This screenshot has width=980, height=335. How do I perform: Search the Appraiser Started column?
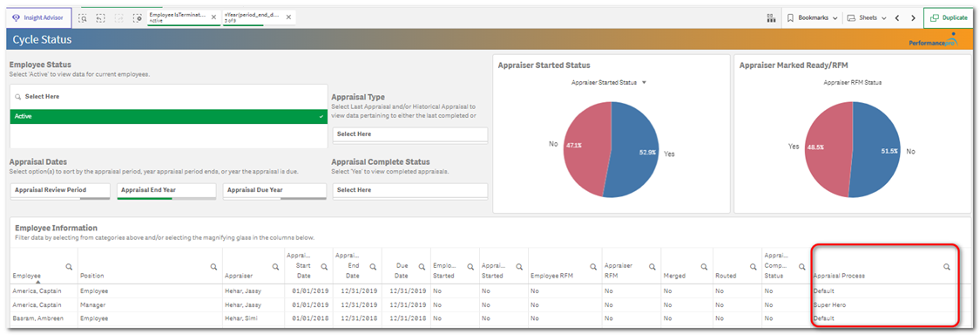click(x=519, y=267)
